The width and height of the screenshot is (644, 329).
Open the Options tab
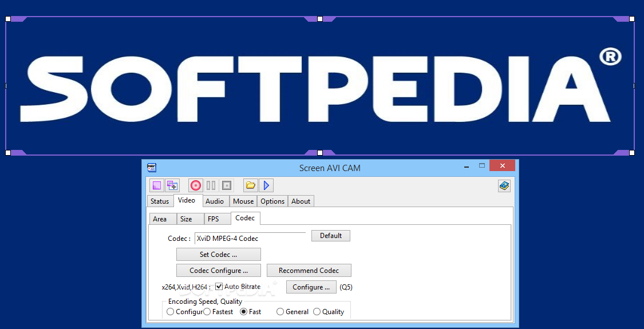(x=272, y=201)
